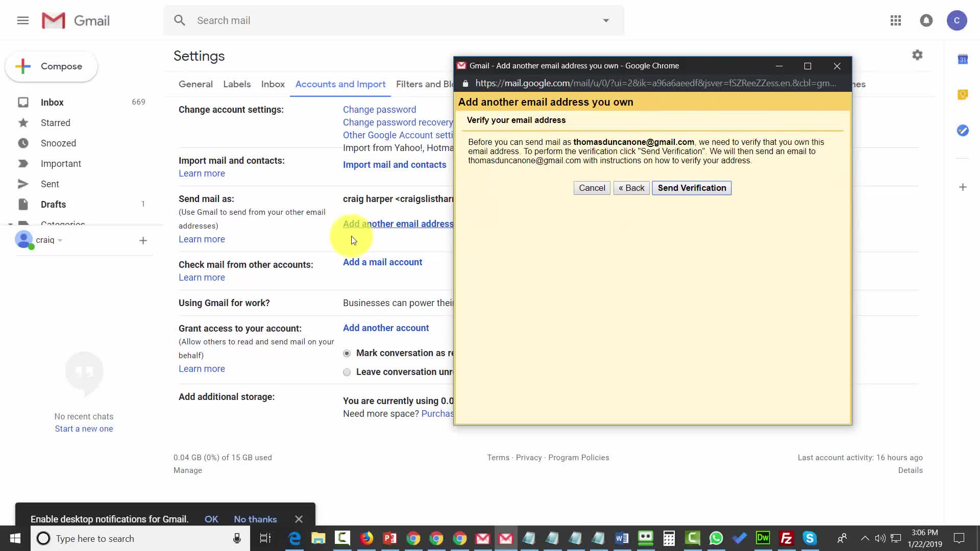The width and height of the screenshot is (980, 551).
Task: Open the account avatar C
Action: 957,20
